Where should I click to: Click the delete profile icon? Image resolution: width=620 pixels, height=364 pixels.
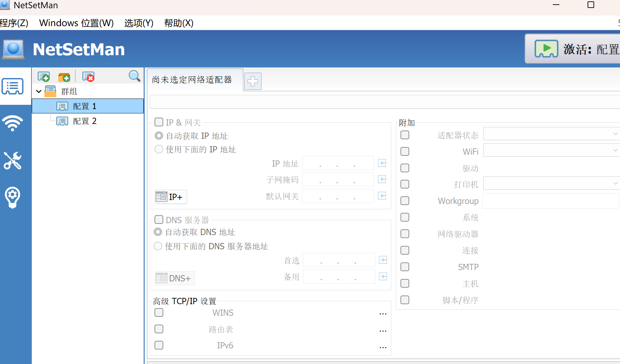click(88, 77)
